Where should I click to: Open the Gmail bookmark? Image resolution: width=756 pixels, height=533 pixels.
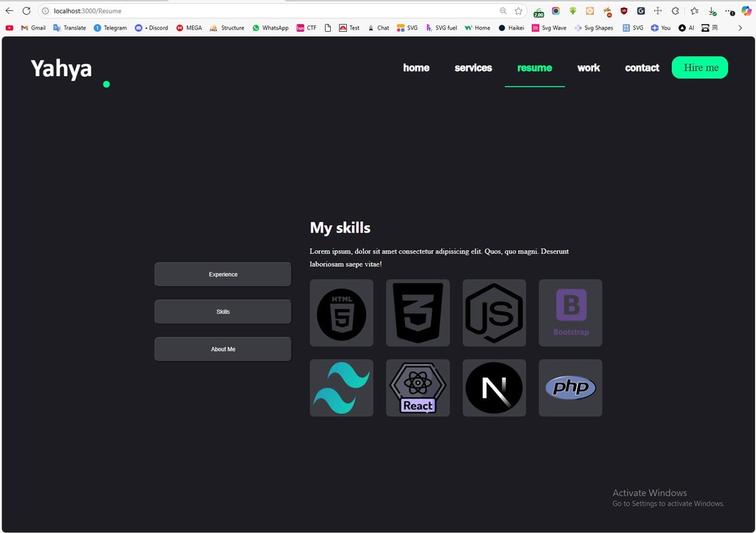pyautogui.click(x=33, y=28)
